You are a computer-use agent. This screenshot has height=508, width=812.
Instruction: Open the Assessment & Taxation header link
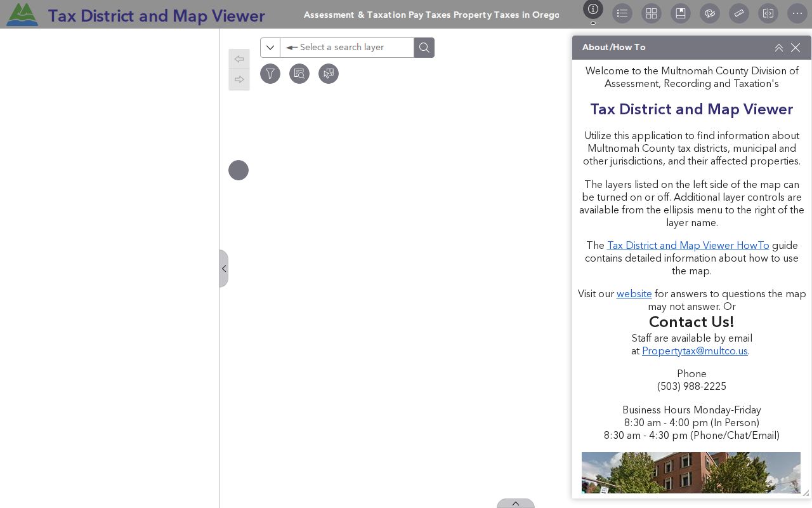(x=355, y=15)
